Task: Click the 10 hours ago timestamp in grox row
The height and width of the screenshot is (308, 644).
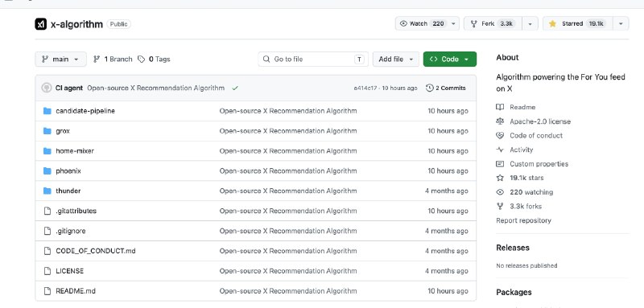Action: 448,131
